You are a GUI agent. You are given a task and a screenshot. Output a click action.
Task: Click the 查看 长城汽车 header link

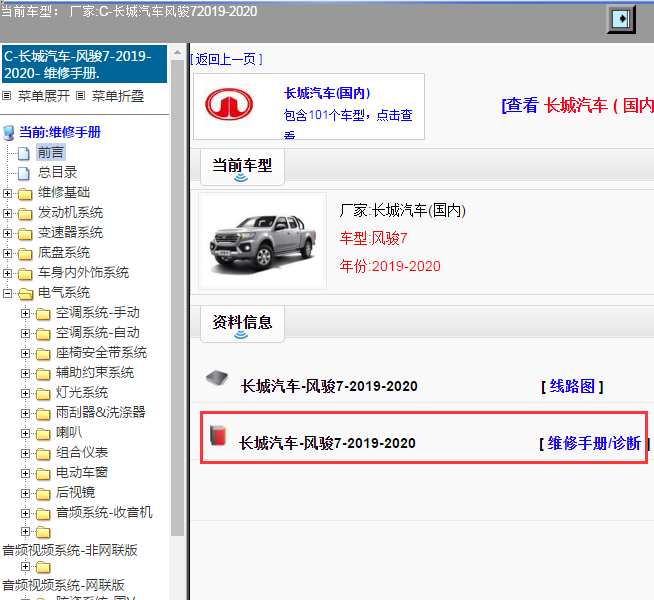578,105
